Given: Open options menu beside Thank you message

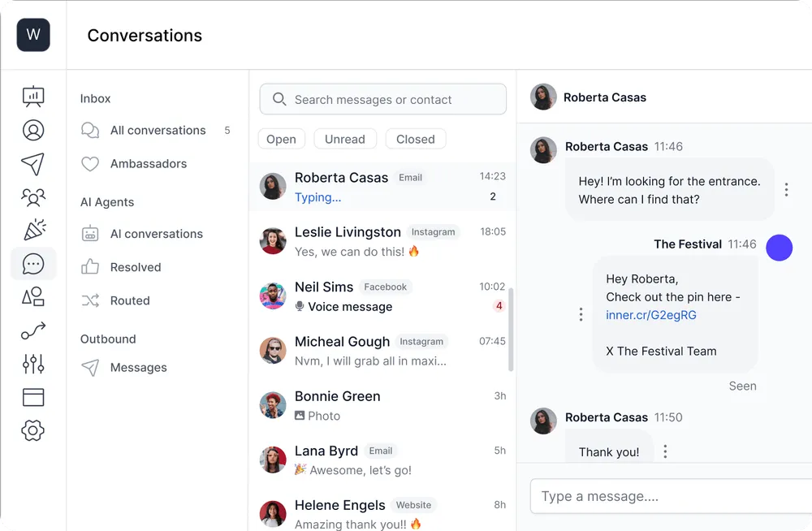Looking at the screenshot, I should pos(666,451).
